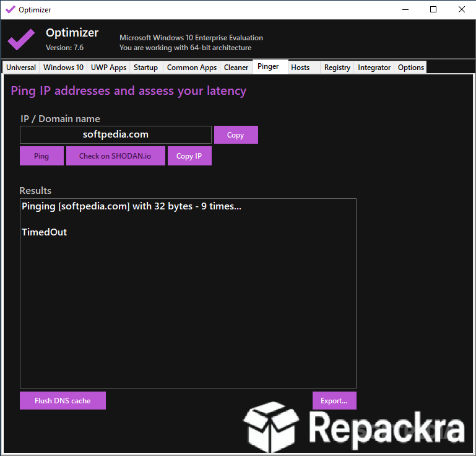Viewport: 476px width, 456px height.
Task: Click the TimedOut result line
Action: click(x=45, y=232)
